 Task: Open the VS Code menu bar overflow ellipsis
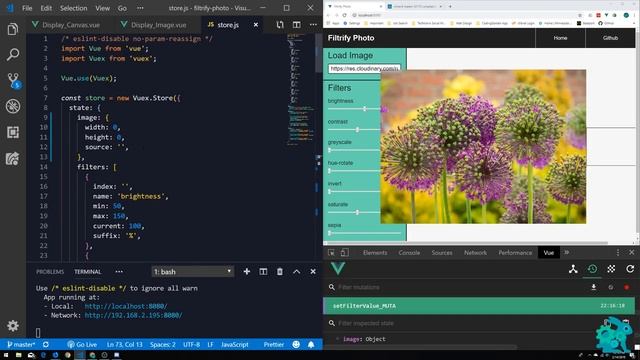[140, 8]
